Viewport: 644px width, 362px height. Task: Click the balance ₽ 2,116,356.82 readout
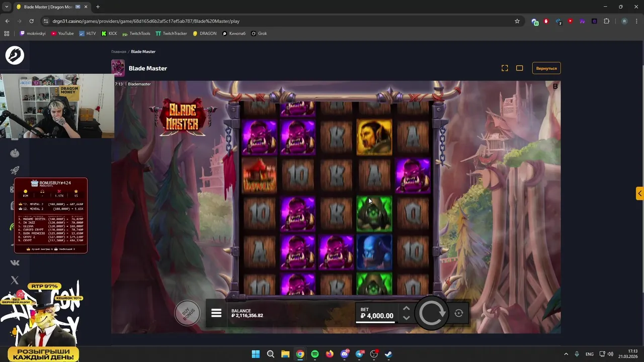tap(247, 316)
